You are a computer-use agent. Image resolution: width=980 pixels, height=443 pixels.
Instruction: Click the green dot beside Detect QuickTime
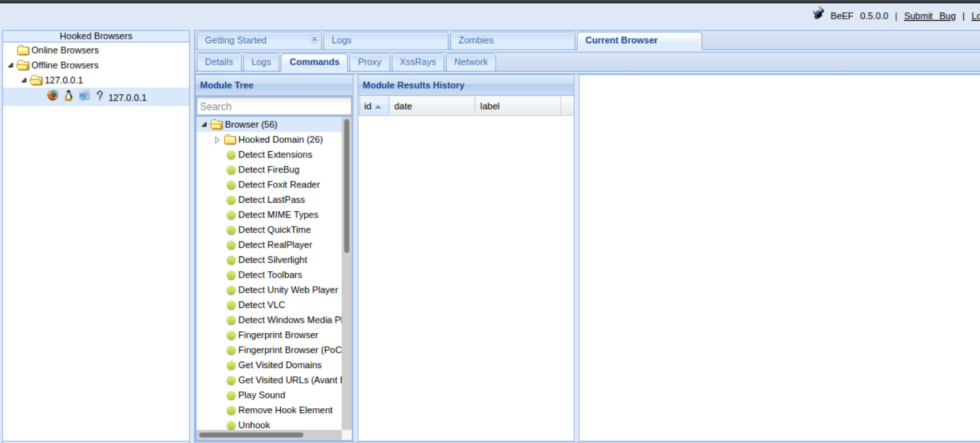[231, 230]
